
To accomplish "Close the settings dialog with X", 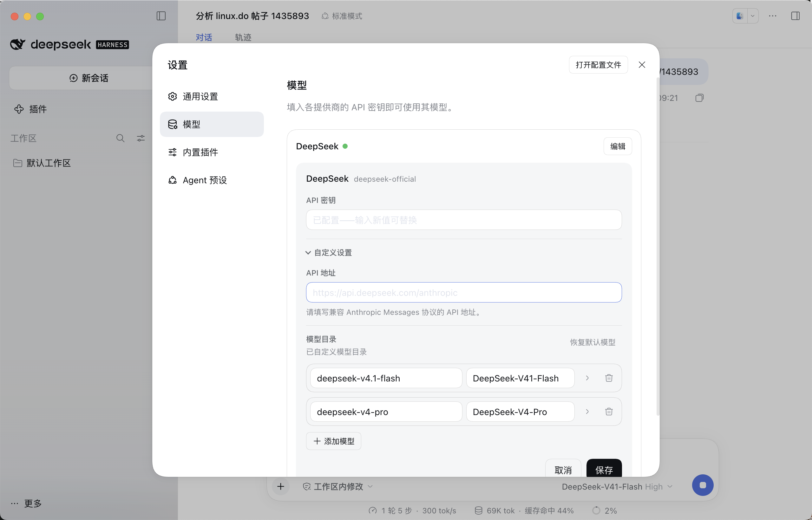I will (642, 64).
